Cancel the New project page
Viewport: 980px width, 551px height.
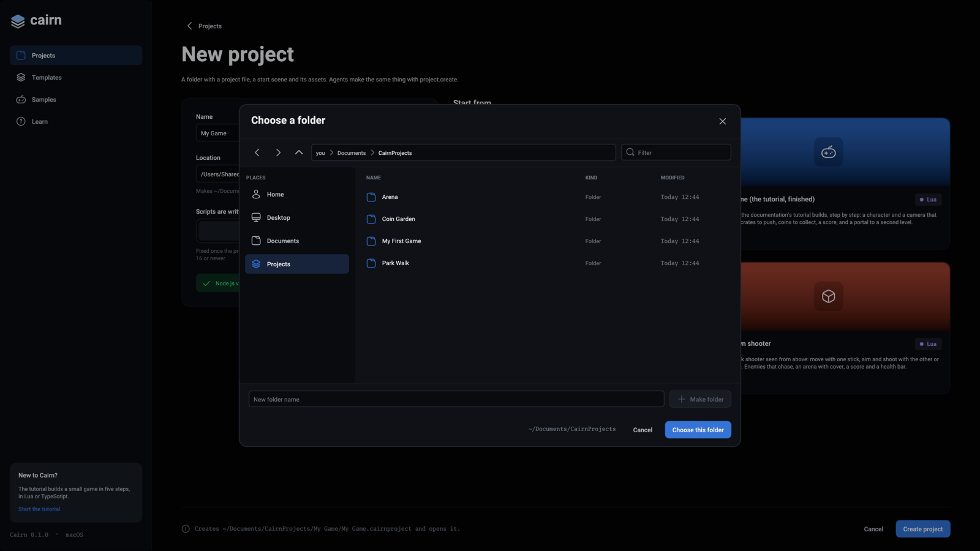pyautogui.click(x=873, y=529)
